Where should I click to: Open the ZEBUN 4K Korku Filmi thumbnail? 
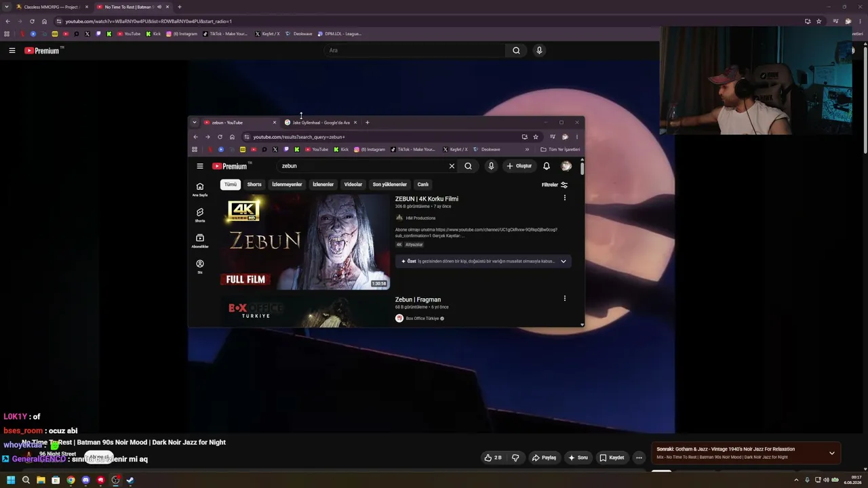click(x=305, y=242)
